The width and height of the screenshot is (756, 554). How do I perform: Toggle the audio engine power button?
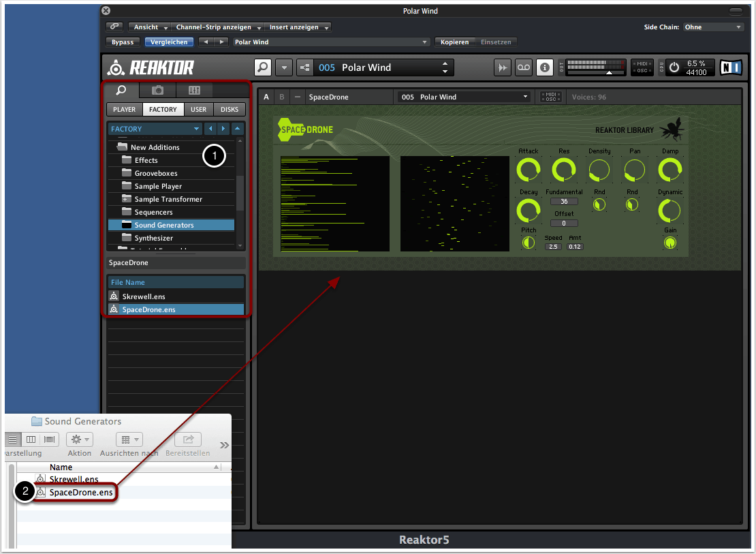pos(674,67)
